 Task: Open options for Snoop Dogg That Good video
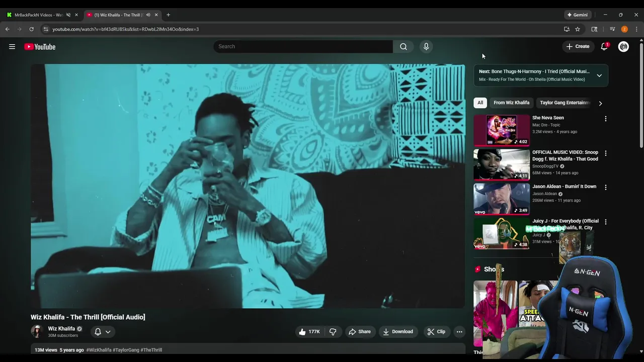[x=605, y=153]
